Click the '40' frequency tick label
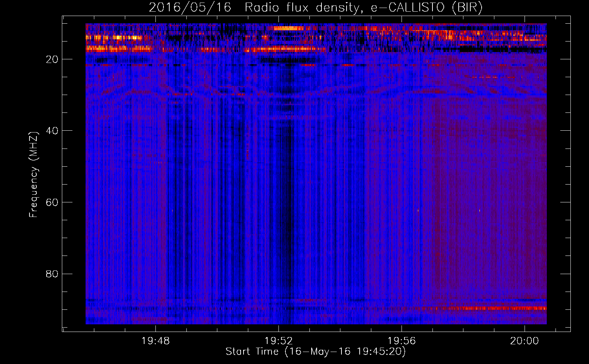Screen dimensions: 589x364 tap(52, 131)
